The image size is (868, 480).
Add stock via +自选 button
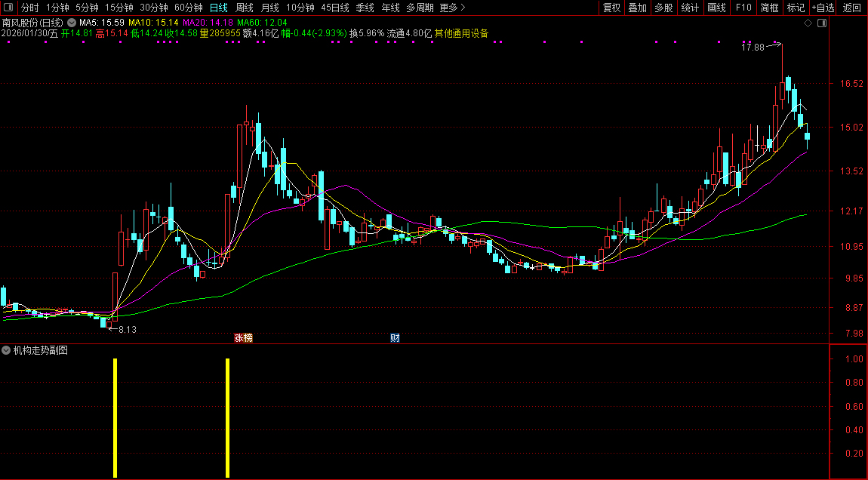(823, 8)
